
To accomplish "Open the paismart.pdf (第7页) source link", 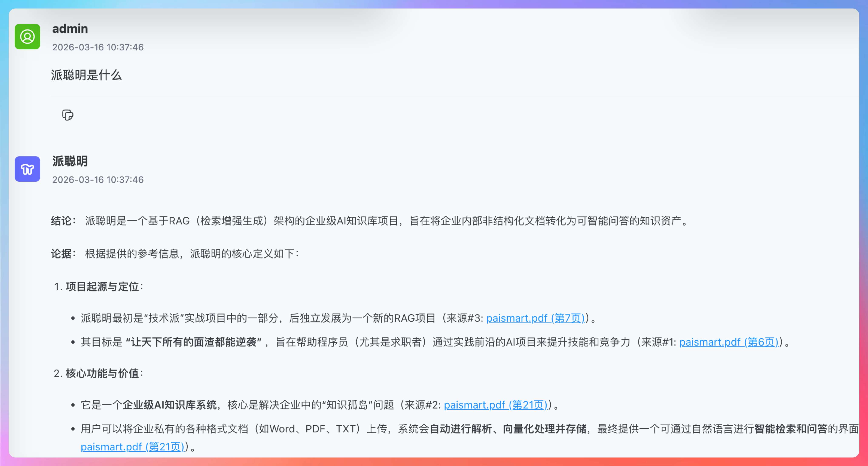I will point(535,318).
